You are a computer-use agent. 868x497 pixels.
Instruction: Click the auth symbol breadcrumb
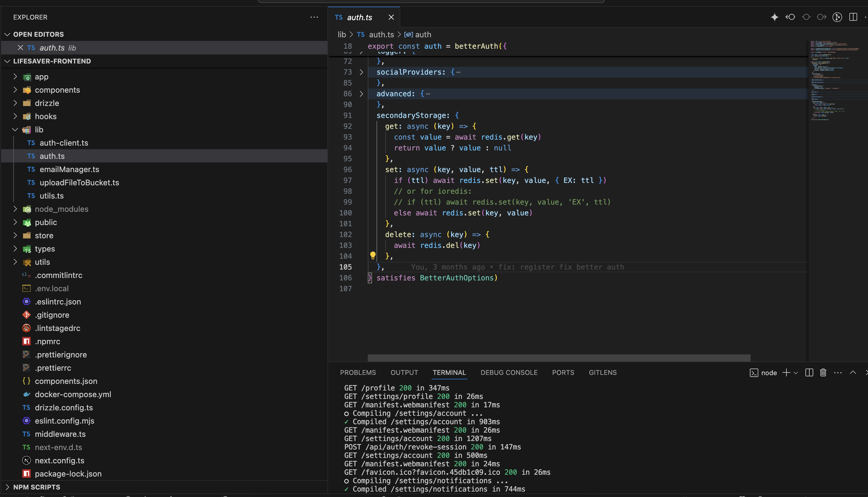tap(418, 35)
